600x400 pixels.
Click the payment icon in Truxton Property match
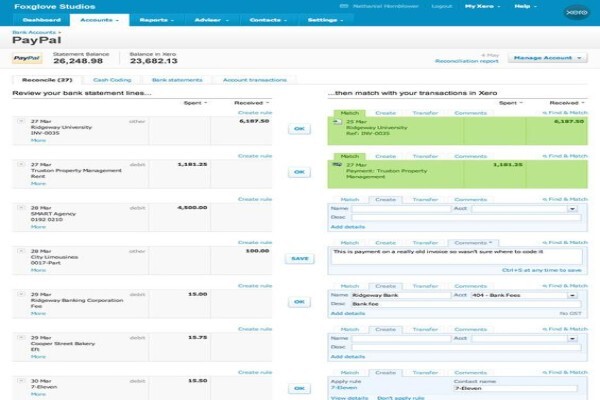coord(337,165)
